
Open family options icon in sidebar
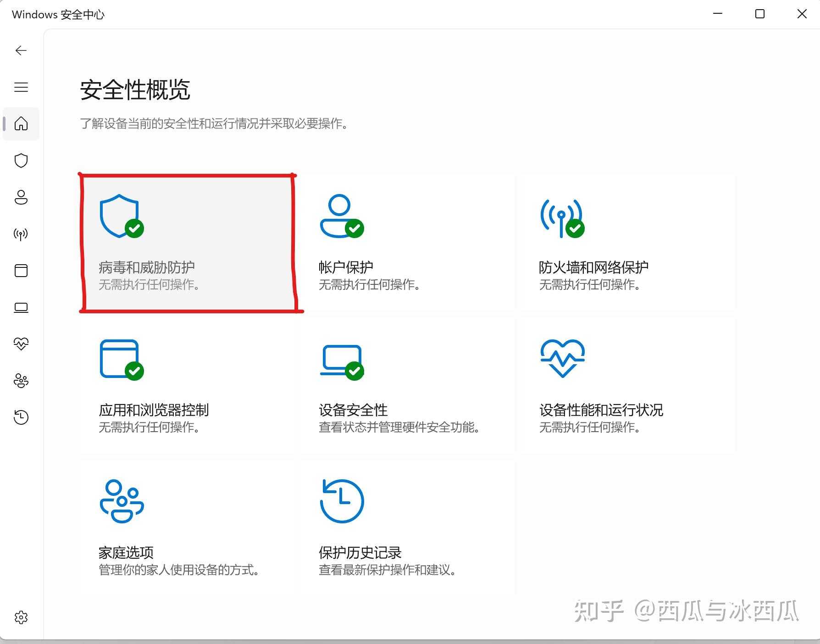[x=21, y=381]
